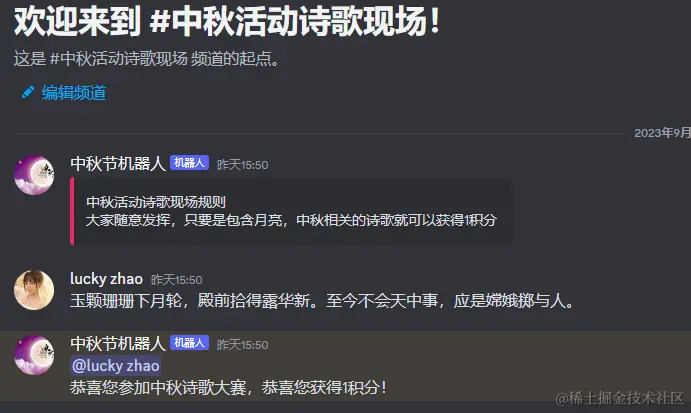Select the first 中秋节机器人 username
Image resolution: width=691 pixels, height=413 pixels.
[x=118, y=164]
